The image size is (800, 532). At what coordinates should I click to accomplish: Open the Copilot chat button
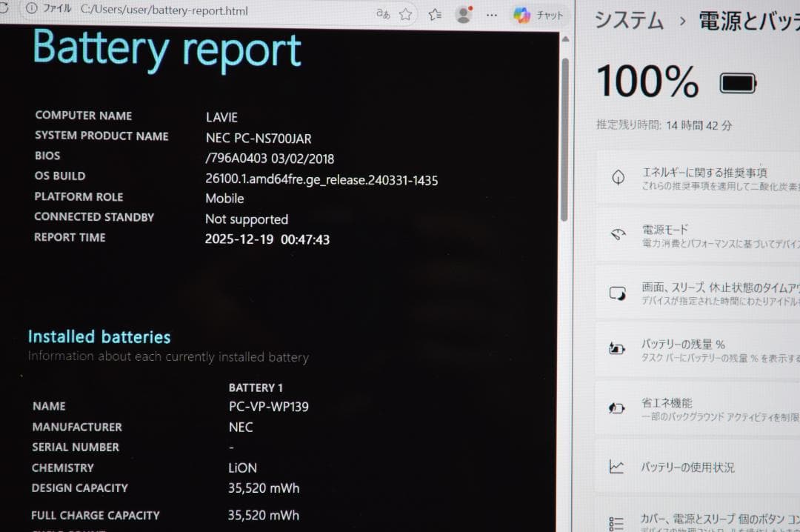(x=539, y=14)
